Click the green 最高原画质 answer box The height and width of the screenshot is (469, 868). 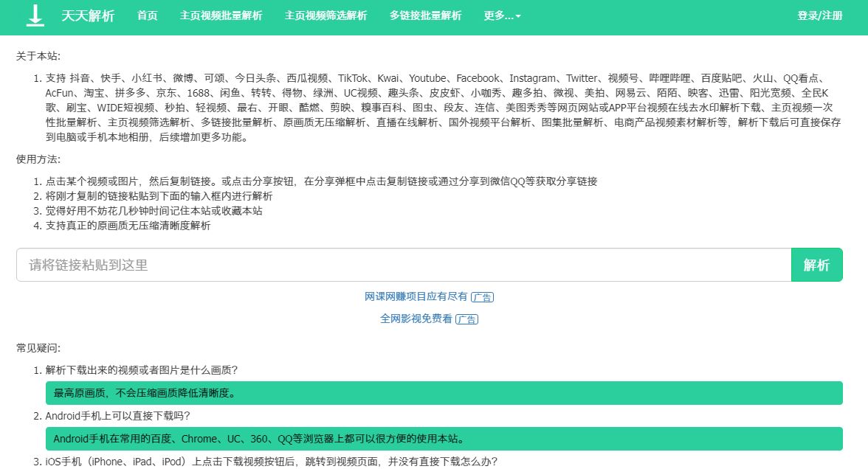444,393
